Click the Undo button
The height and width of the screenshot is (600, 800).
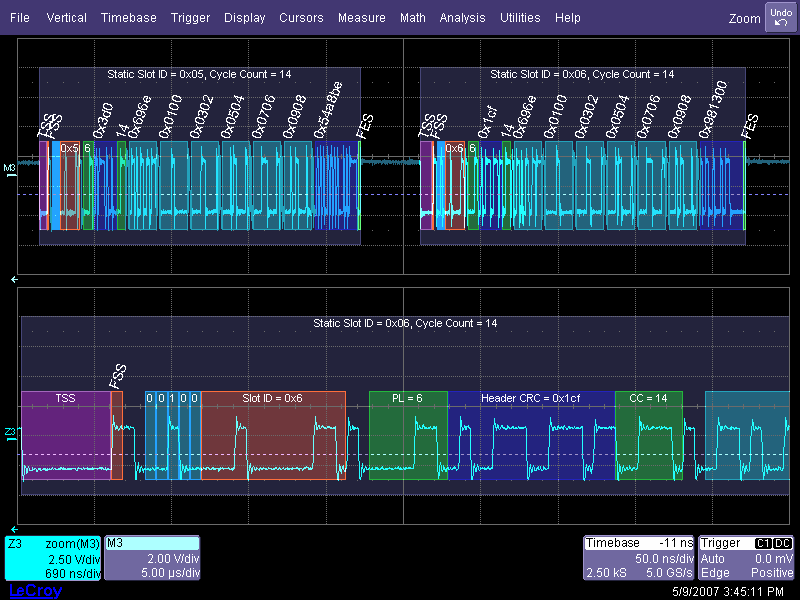coord(780,17)
